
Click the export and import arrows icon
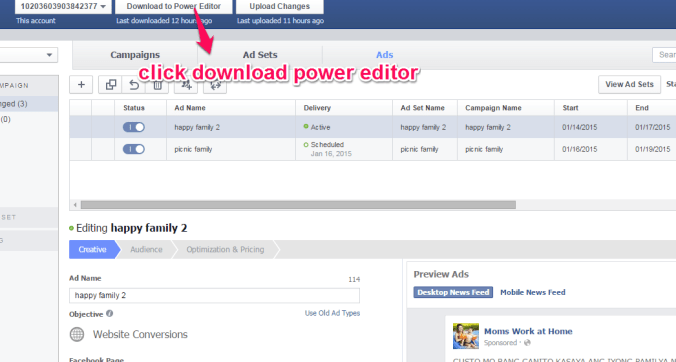(215, 84)
